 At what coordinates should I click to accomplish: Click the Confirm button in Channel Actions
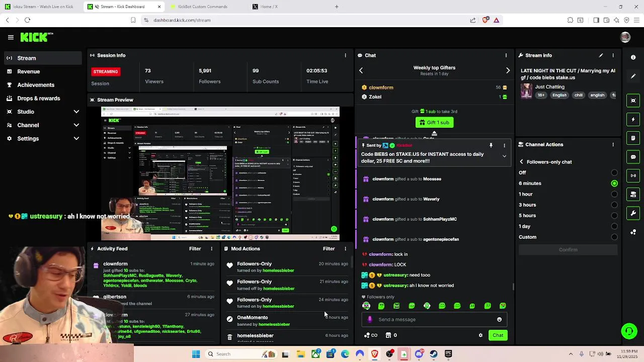coord(568,250)
